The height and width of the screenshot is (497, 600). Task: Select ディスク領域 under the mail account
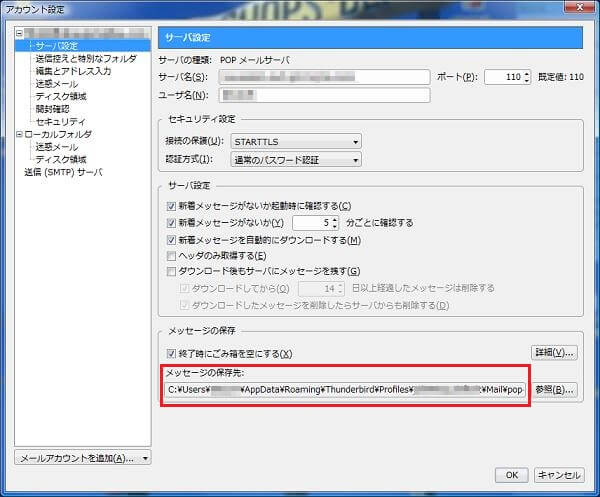[61, 96]
